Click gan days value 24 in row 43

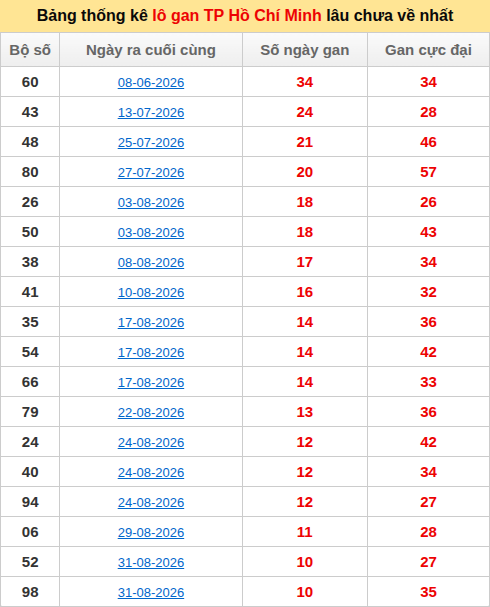[305, 112]
